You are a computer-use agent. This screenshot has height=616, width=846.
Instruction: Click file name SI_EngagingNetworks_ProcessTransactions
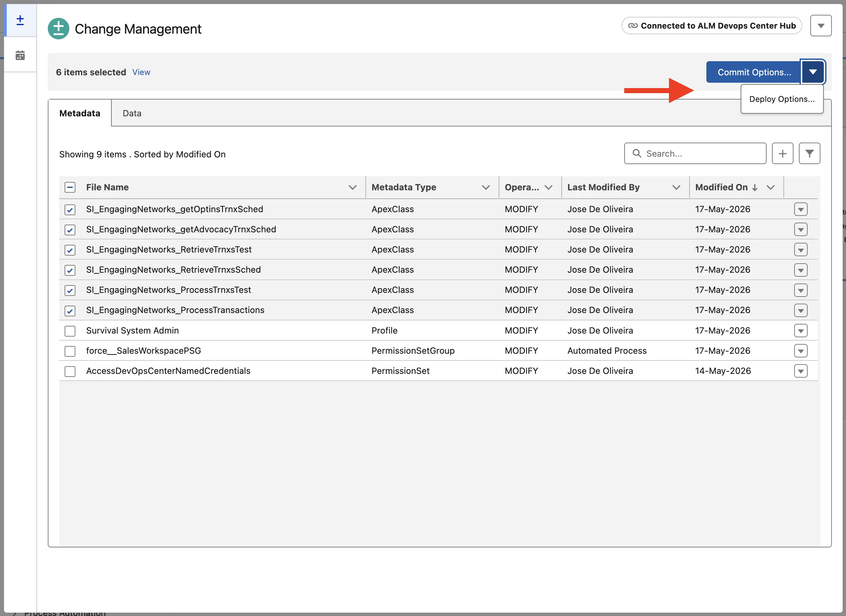point(175,310)
